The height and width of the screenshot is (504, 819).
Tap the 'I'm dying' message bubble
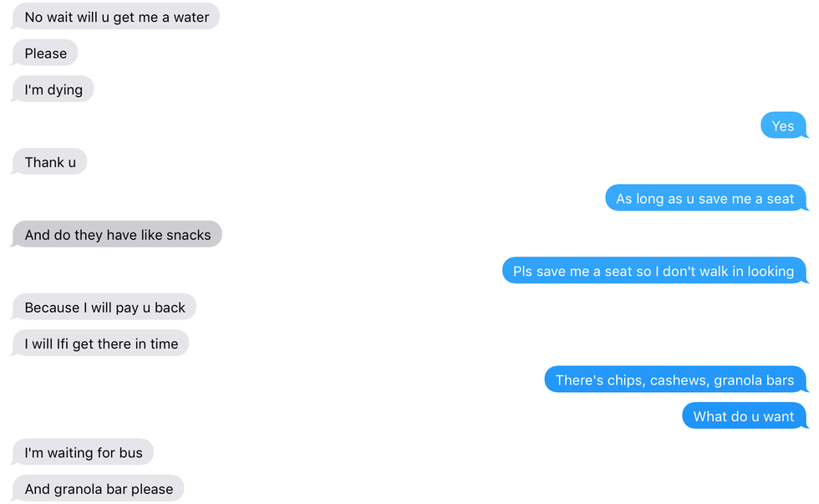tap(53, 89)
